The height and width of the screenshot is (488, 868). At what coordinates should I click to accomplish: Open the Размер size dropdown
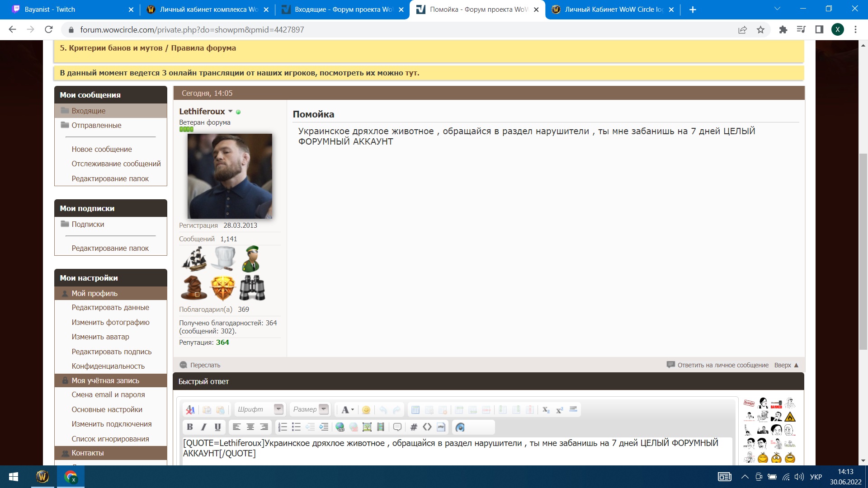(324, 409)
